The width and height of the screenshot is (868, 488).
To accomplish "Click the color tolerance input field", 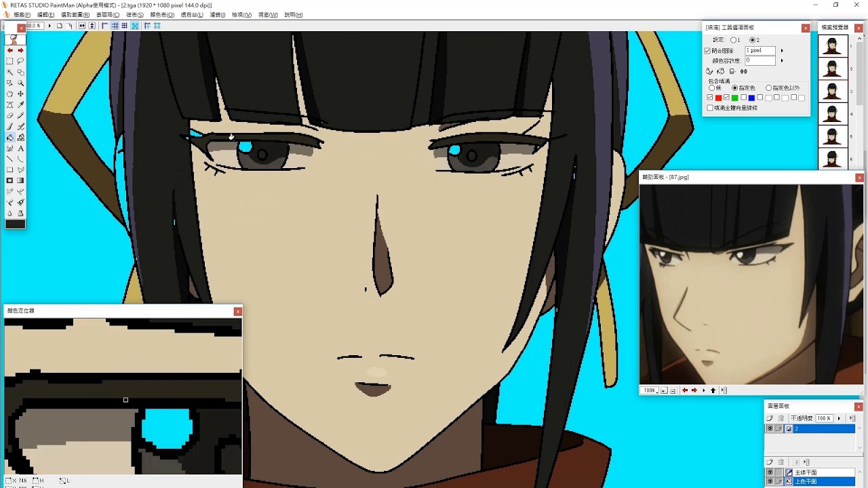I will tap(760, 60).
